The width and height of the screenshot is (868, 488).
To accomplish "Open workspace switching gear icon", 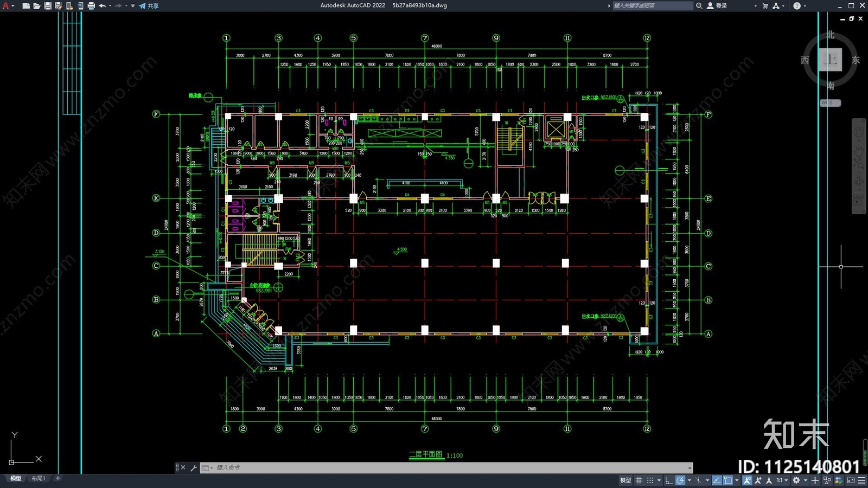I will pyautogui.click(x=796, y=480).
